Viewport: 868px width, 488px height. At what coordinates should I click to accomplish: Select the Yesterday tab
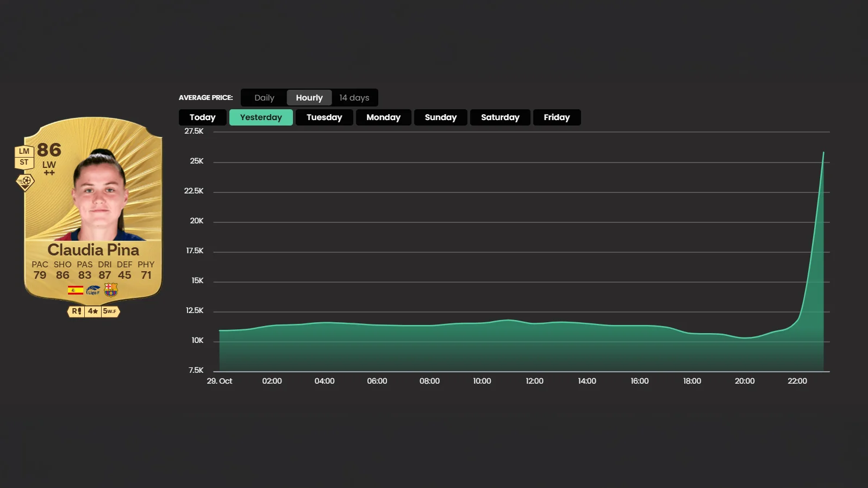[x=261, y=117]
